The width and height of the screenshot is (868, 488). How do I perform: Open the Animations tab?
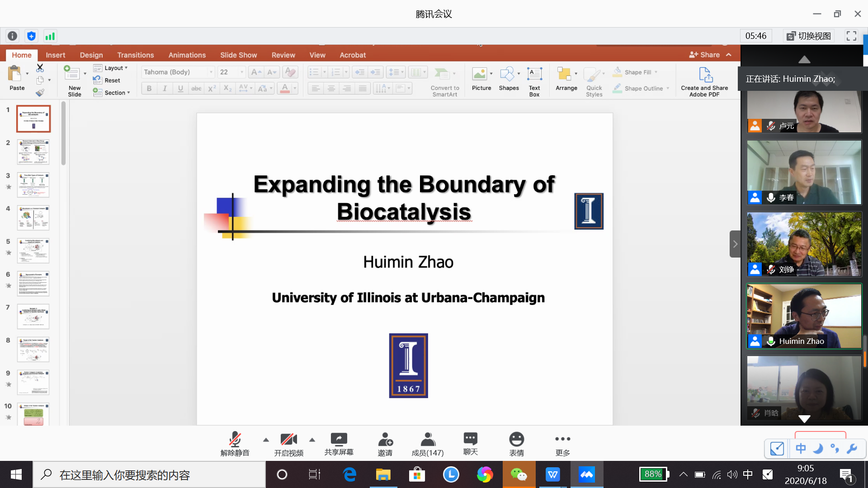click(x=187, y=55)
